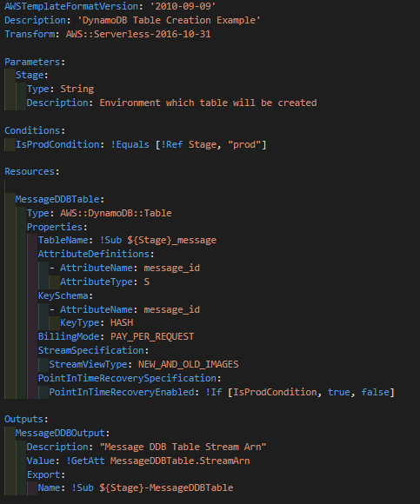Click the Conditions section heading
This screenshot has width=420, height=504.
point(32,130)
